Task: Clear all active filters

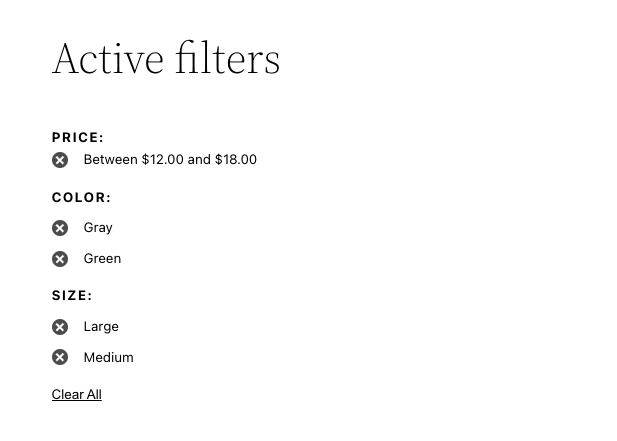Action: [x=77, y=394]
